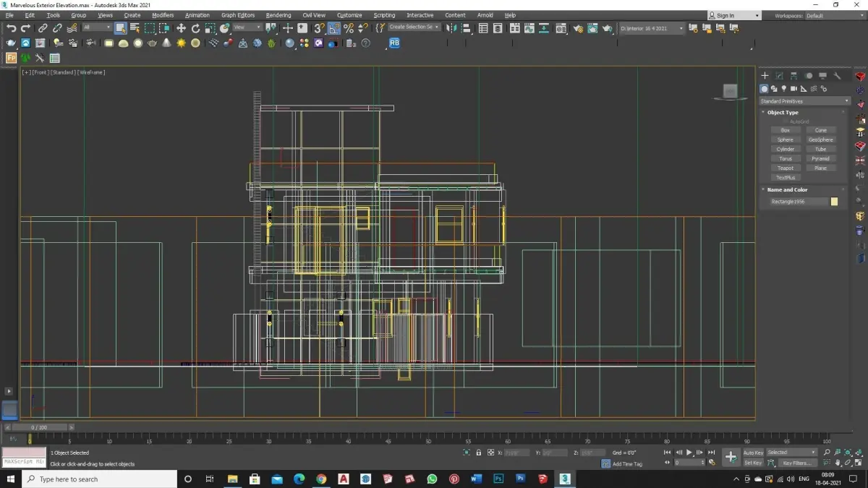868x488 pixels.
Task: Open the project path D:\interior dropdown
Action: 652,28
